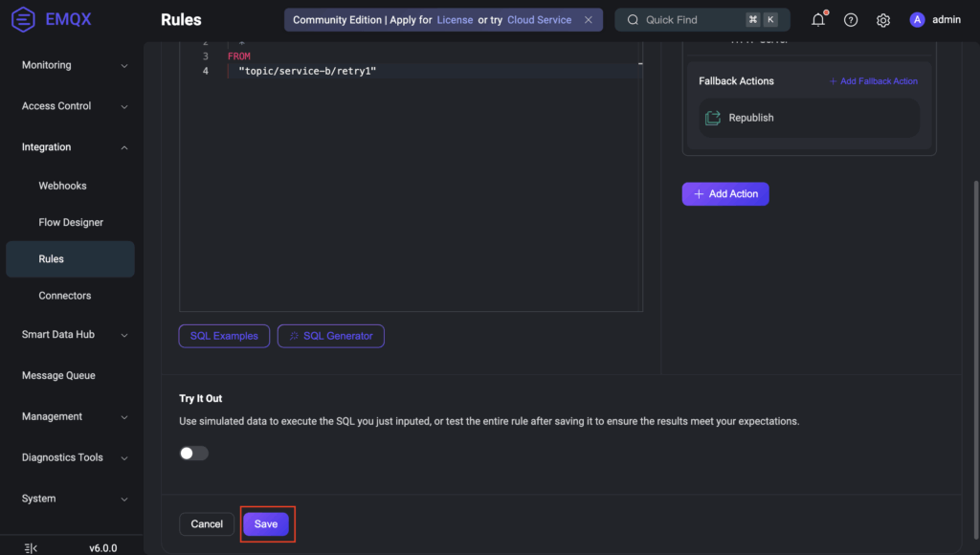Open the SQL Generator
Viewport: 980px width, 555px height.
pos(331,336)
